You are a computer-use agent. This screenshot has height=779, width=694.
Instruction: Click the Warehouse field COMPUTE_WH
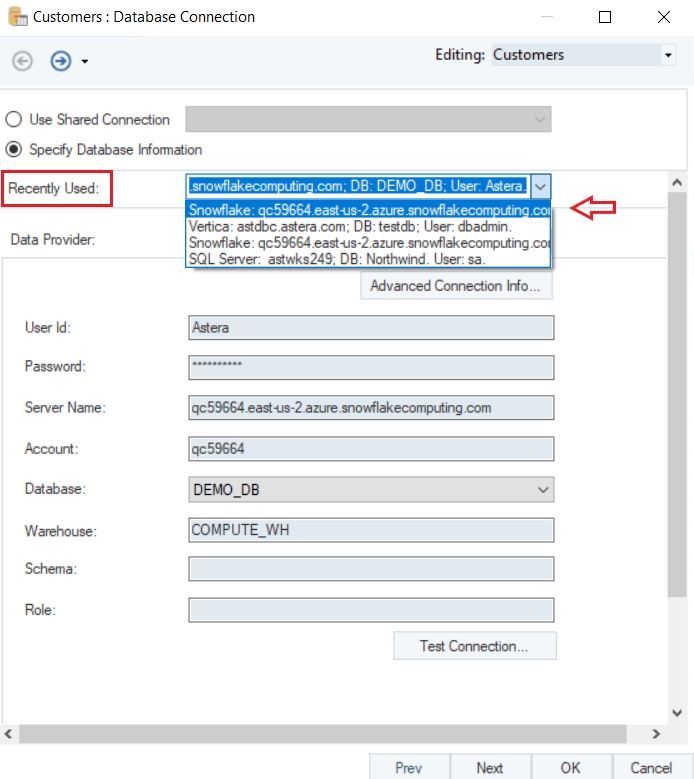[371, 530]
